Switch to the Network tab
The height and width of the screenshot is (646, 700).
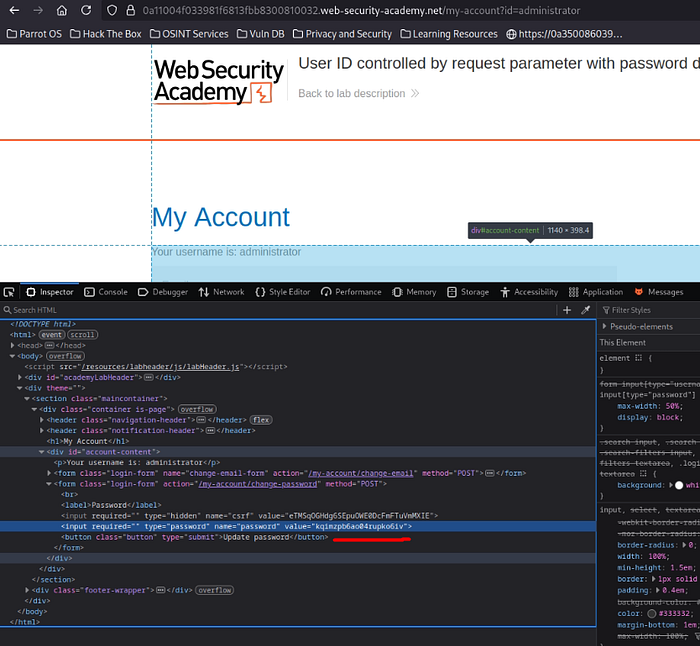click(x=221, y=292)
